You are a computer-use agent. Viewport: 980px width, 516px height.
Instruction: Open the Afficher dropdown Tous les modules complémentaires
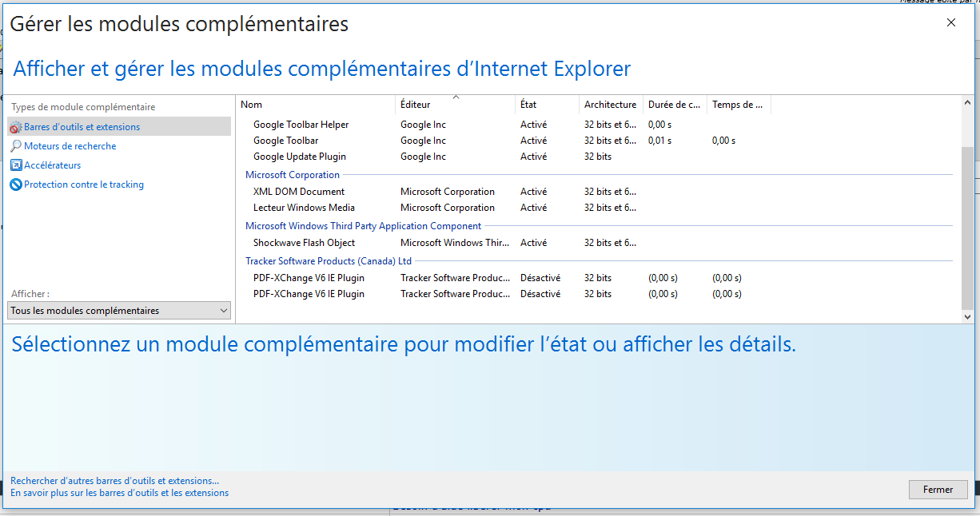(x=119, y=311)
